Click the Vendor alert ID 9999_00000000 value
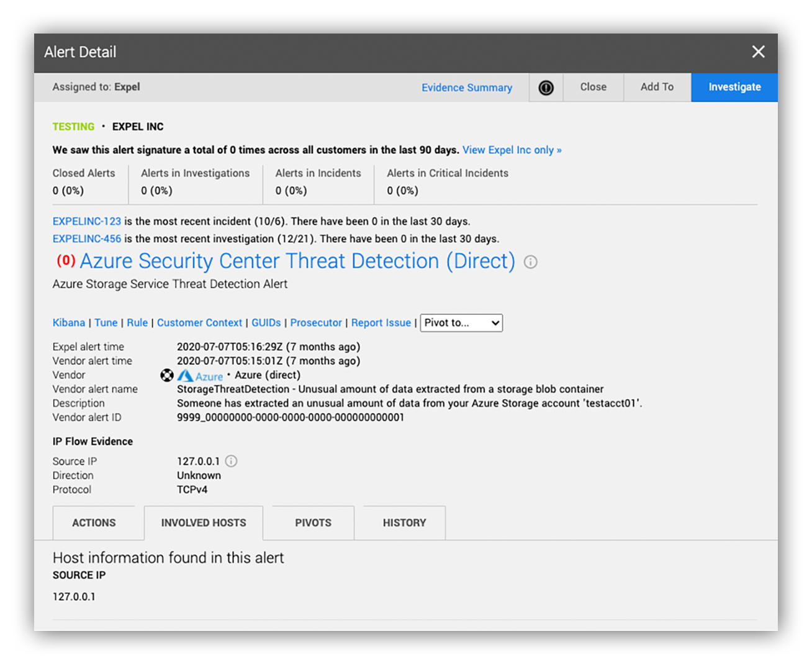 pyautogui.click(x=291, y=417)
